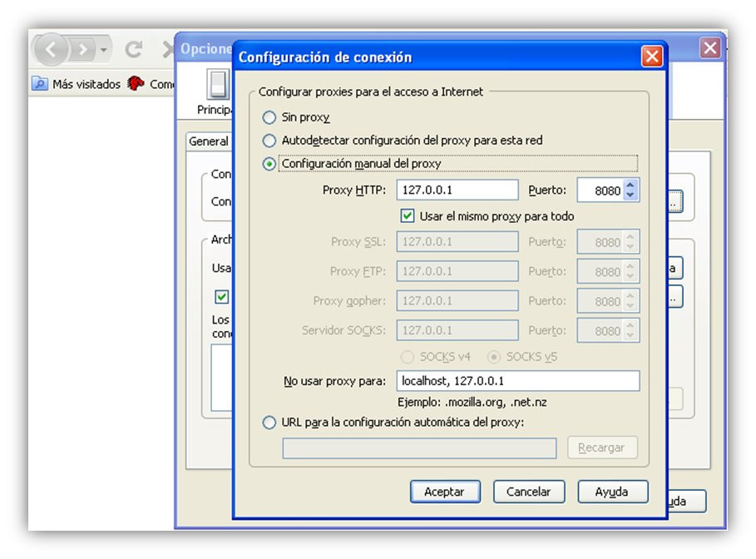Image resolution: width=756 pixels, height=559 pixels.
Task: Select the Sin proxy radio option
Action: (x=269, y=117)
